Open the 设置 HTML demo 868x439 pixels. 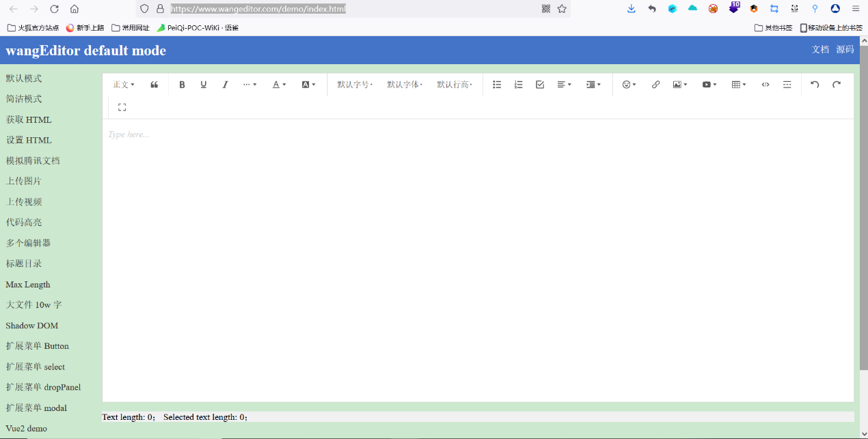(x=29, y=140)
